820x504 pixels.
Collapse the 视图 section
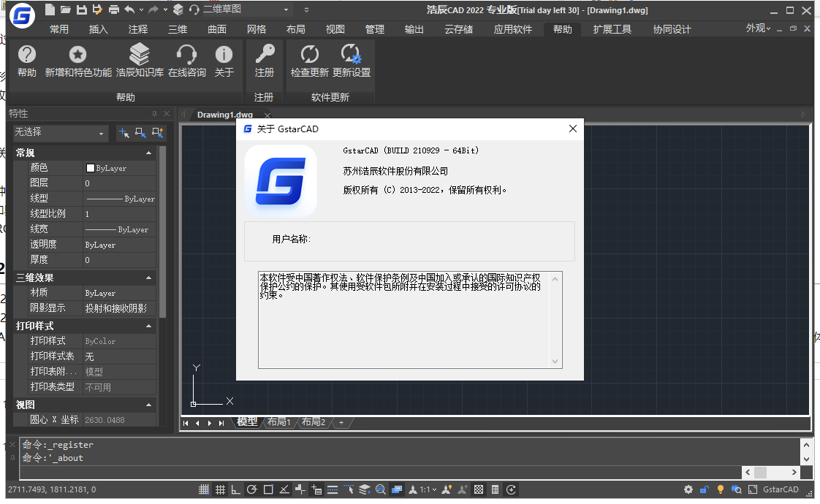(148, 405)
